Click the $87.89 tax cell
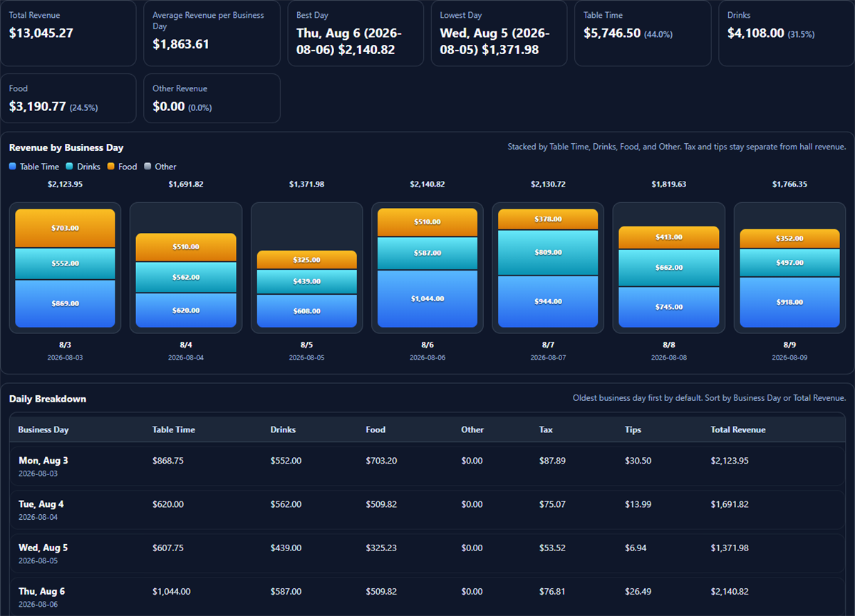Viewport: 855px width, 616px height. point(553,461)
